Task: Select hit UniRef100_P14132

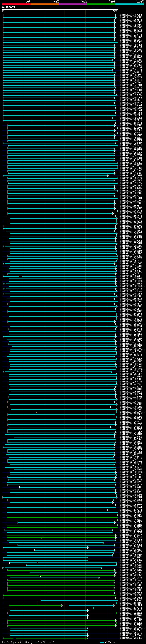Action: tap(131, 480)
